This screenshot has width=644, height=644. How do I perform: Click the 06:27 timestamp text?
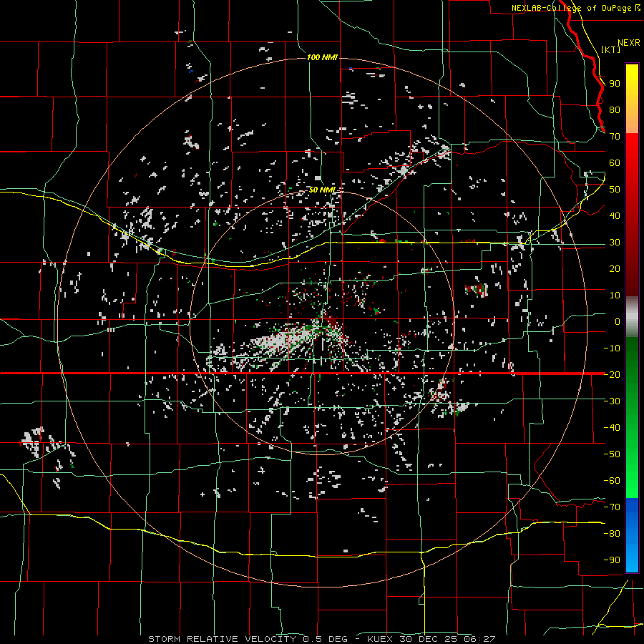pos(479,639)
